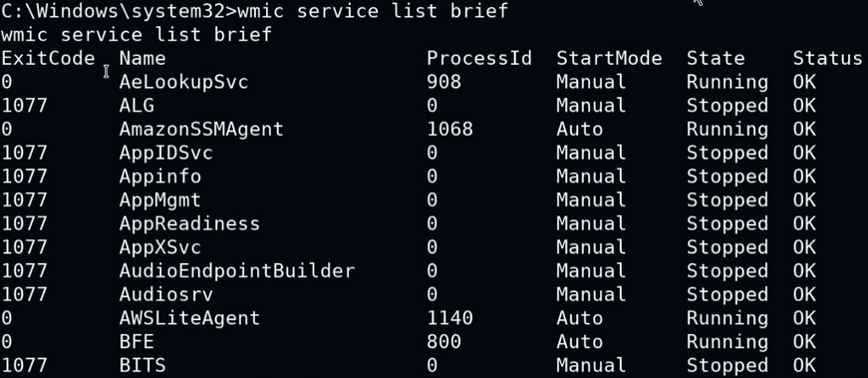Click the State column header

click(x=716, y=58)
